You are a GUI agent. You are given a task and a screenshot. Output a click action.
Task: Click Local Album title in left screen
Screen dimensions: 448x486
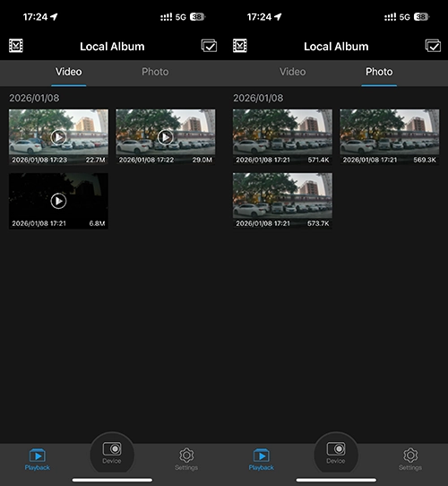pos(112,47)
